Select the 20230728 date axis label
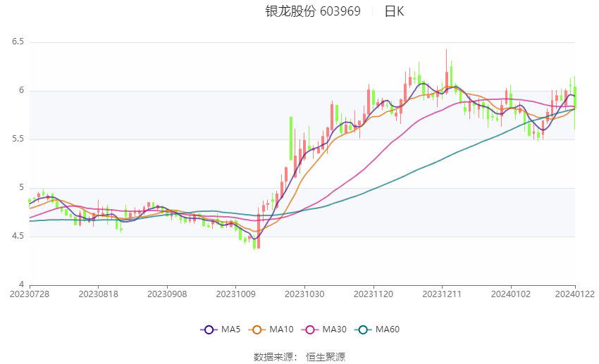The height and width of the screenshot is (364, 599). [x=30, y=294]
